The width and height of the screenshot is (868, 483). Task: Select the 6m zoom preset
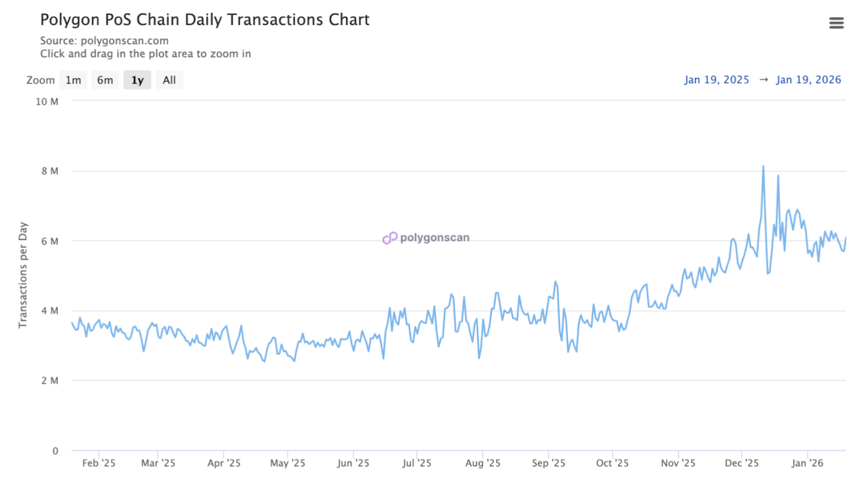(105, 80)
